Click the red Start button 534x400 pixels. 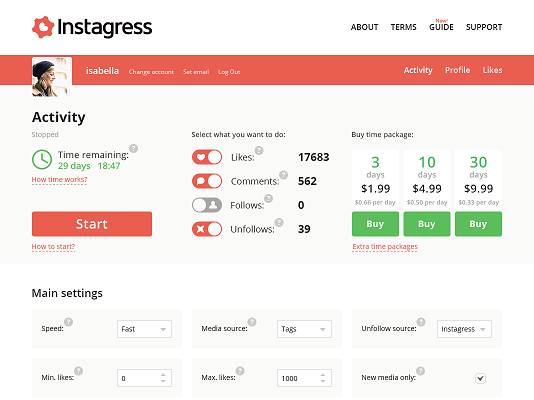point(92,224)
